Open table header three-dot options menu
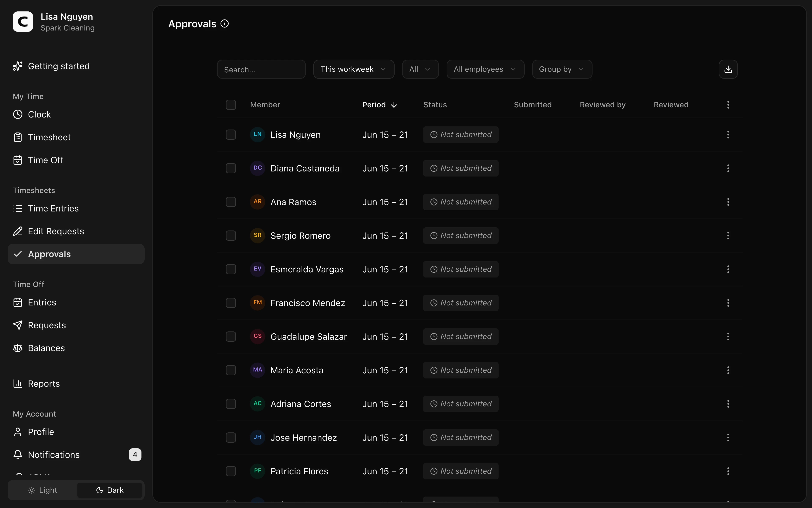The height and width of the screenshot is (508, 812). pos(728,105)
